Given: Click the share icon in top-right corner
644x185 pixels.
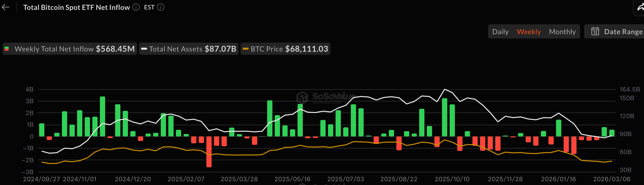Looking at the screenshot, I should click(640, 8).
